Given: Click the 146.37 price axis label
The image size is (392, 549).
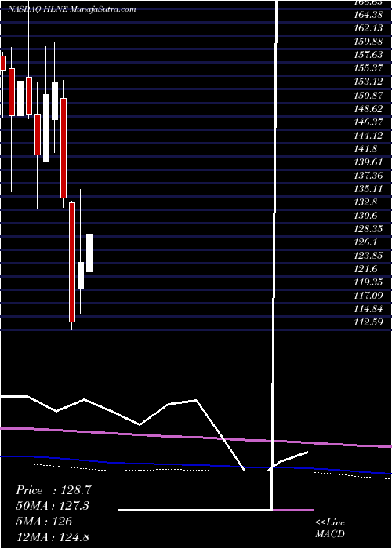Looking at the screenshot, I should (x=368, y=122).
